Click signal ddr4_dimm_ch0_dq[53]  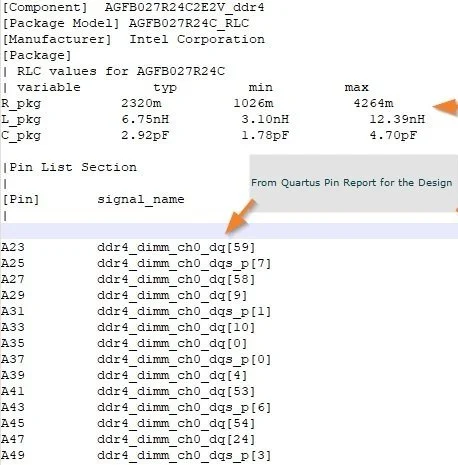[x=176, y=392]
